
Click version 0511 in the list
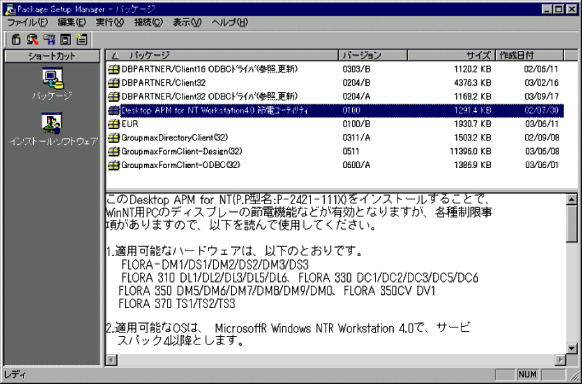coord(351,151)
